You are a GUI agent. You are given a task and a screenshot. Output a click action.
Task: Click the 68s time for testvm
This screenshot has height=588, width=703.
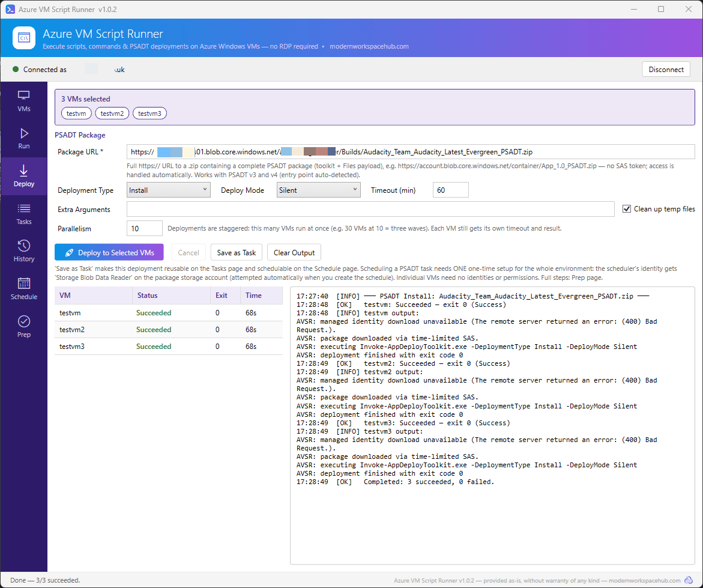click(251, 312)
